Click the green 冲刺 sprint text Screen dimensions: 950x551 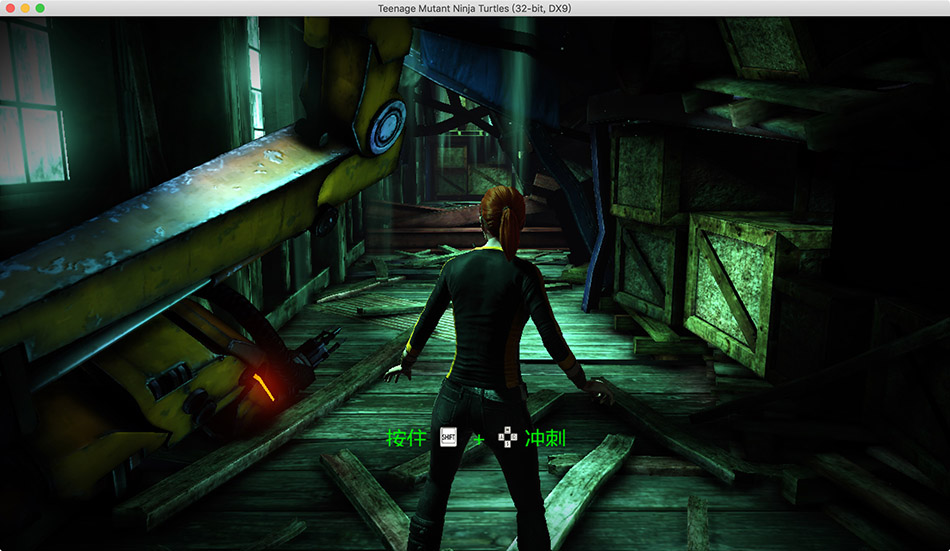pyautogui.click(x=545, y=438)
